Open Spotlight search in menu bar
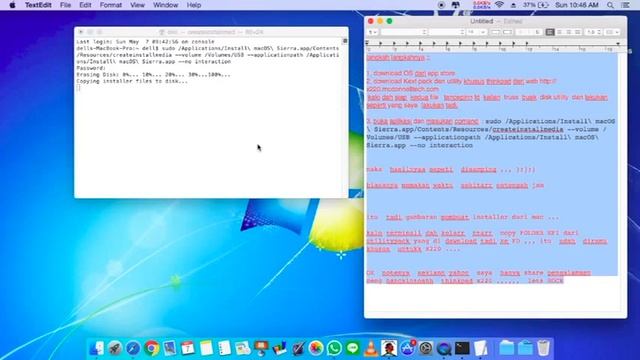This screenshot has height=360, width=640. (x=610, y=5)
